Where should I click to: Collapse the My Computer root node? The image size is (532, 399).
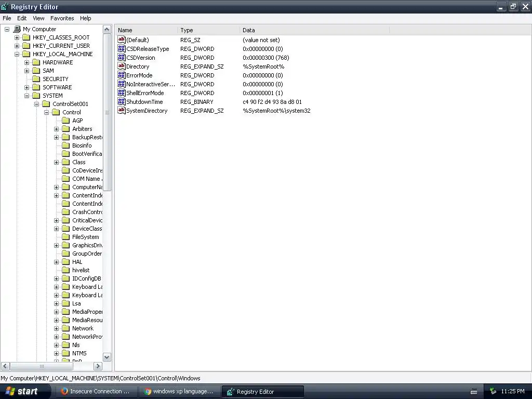(x=7, y=29)
